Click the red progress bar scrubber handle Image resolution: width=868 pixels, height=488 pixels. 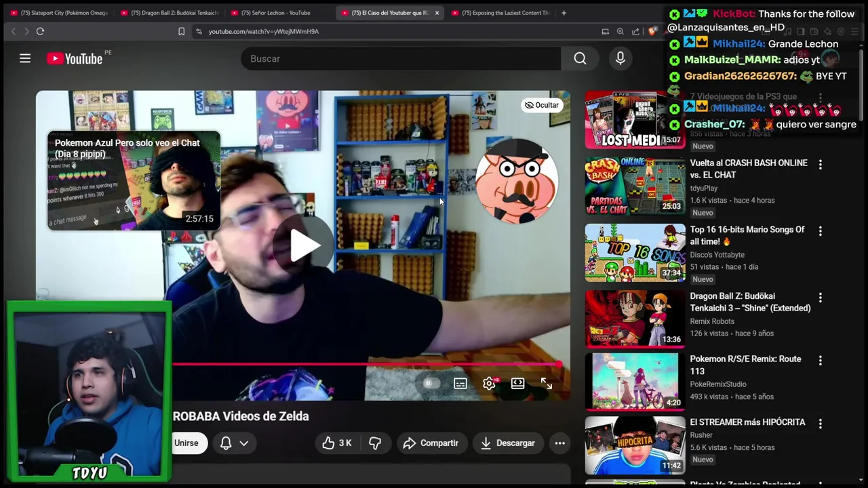(559, 365)
